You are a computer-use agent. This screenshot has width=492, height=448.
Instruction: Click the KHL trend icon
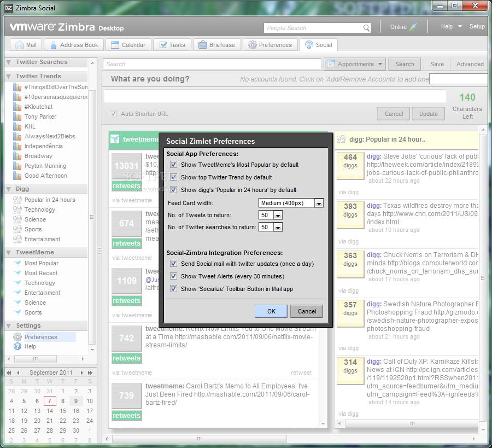pyautogui.click(x=17, y=126)
